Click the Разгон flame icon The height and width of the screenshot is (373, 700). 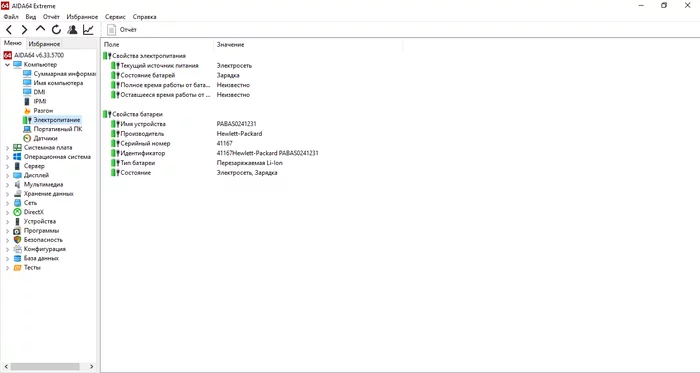pyautogui.click(x=27, y=111)
